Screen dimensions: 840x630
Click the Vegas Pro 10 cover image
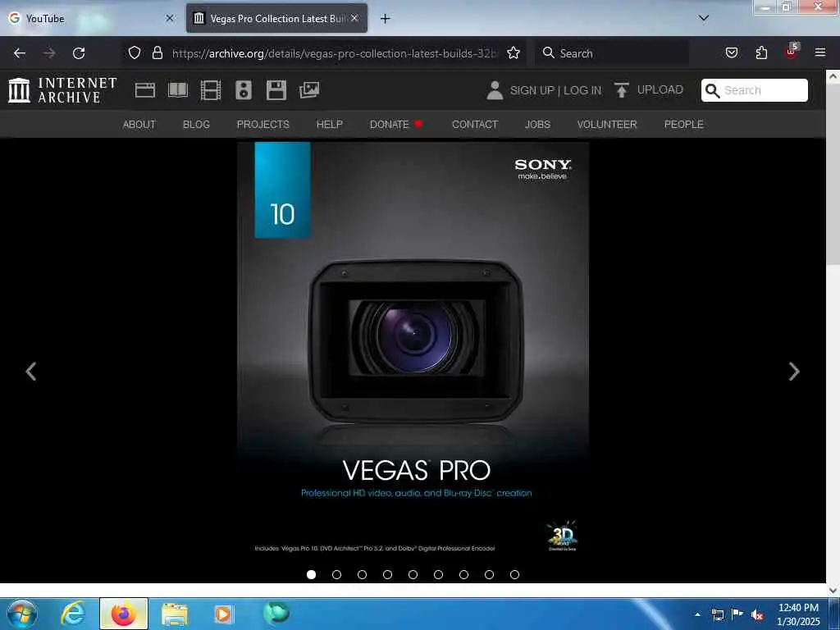coord(413,351)
